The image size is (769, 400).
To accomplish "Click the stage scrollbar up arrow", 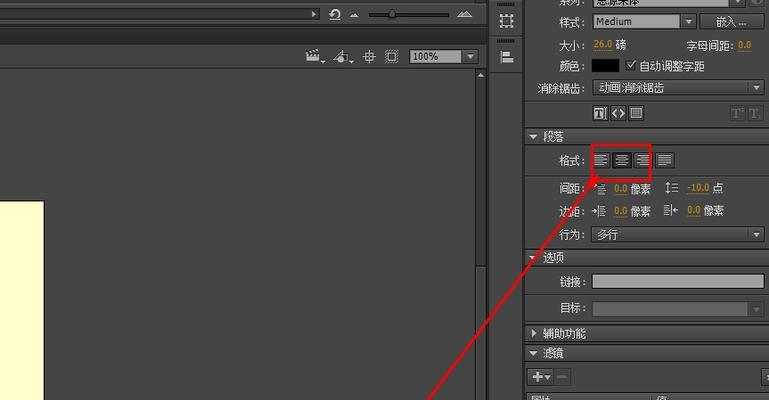I will click(x=481, y=75).
